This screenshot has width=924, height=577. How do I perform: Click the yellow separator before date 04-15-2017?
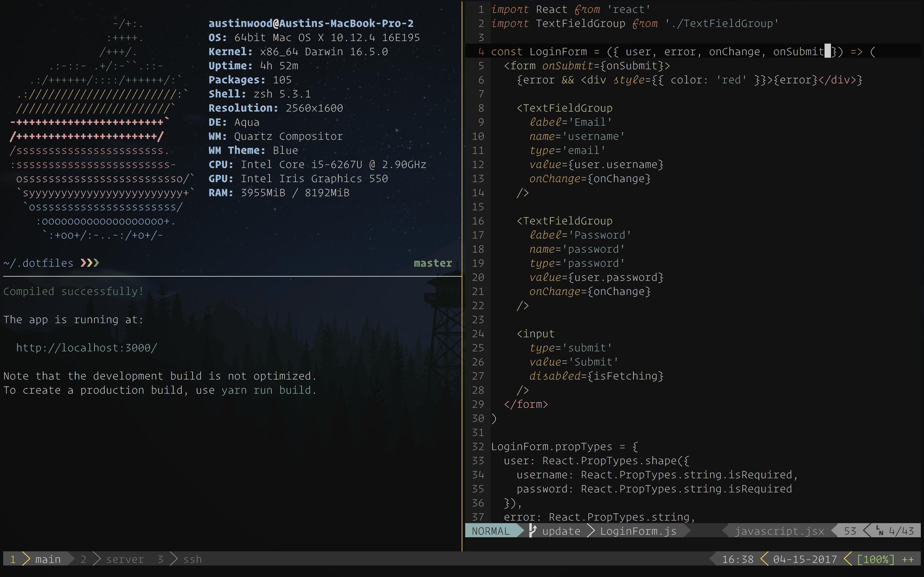(765, 559)
